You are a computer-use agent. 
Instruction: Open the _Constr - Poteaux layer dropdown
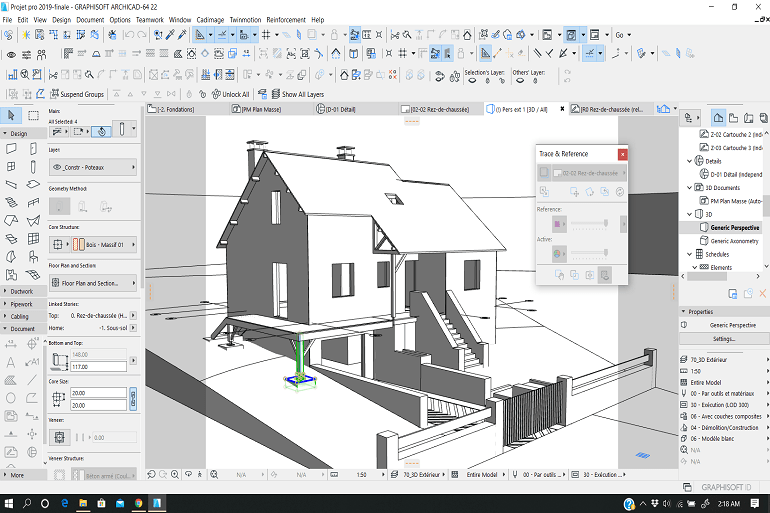tap(91, 168)
